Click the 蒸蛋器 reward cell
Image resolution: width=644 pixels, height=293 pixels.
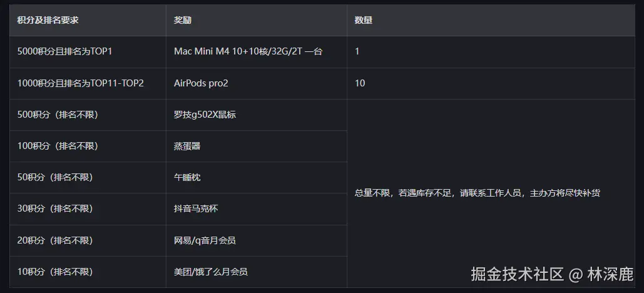click(x=187, y=146)
